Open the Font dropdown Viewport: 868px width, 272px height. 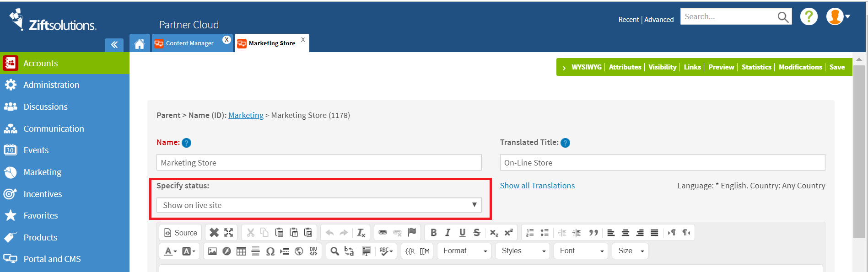pyautogui.click(x=581, y=251)
